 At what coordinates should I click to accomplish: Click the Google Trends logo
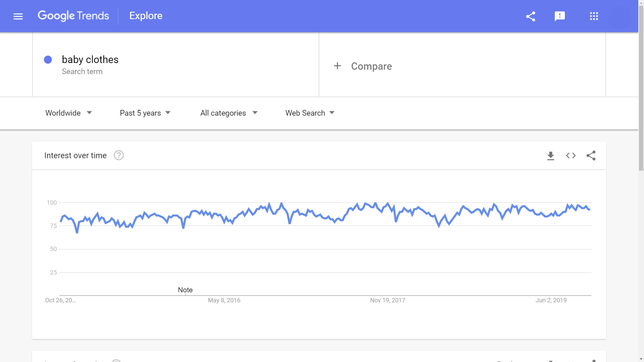73,16
